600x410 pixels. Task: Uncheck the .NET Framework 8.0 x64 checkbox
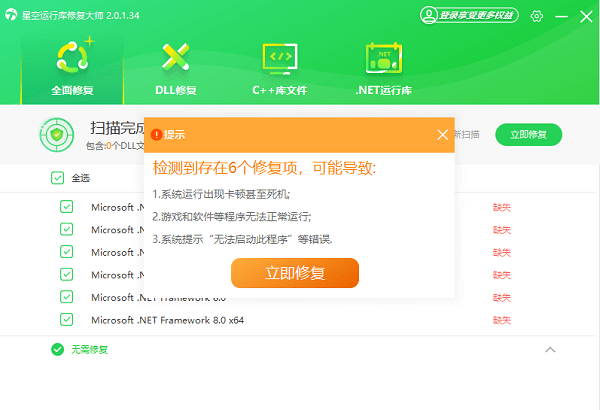click(67, 320)
